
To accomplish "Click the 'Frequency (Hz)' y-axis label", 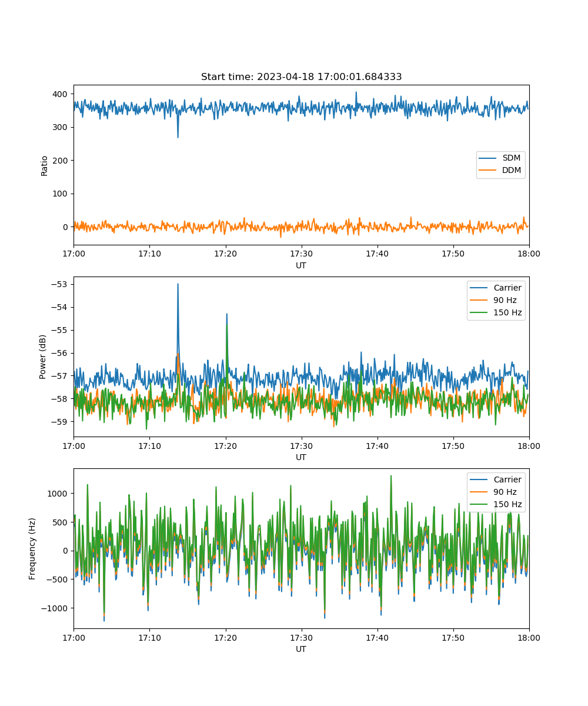I will 32,548.
